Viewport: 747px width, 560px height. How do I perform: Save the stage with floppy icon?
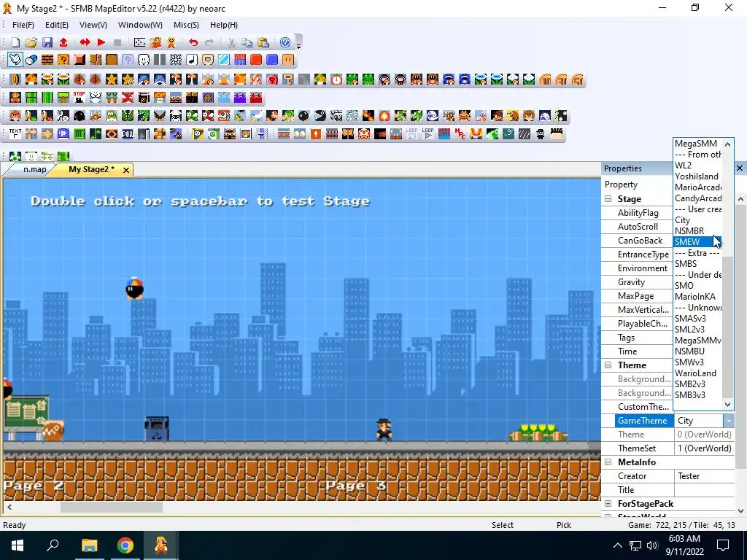coord(47,42)
